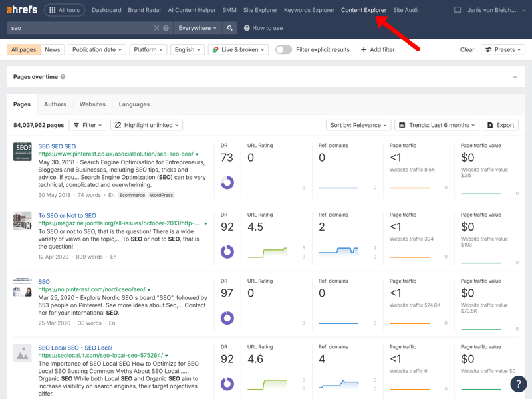Image resolution: width=532 pixels, height=399 pixels.
Task: Click the help icon next to search field
Action: point(166,28)
